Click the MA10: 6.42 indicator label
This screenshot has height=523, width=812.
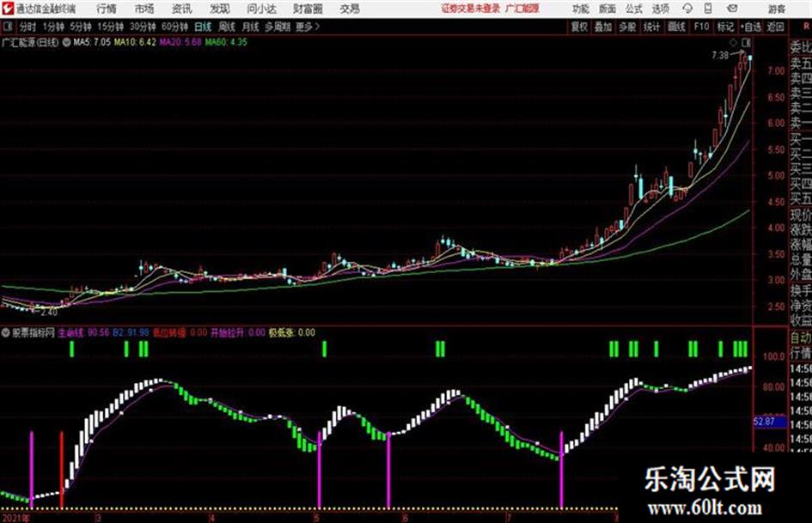point(135,42)
